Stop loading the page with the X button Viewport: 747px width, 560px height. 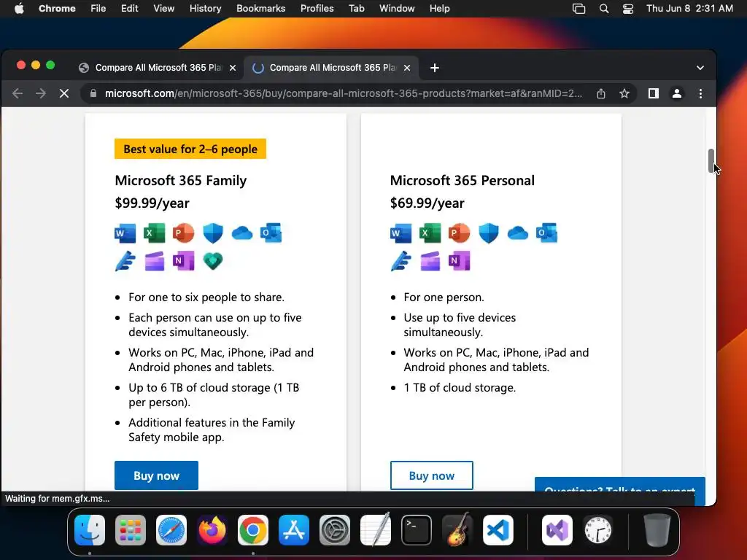[64, 94]
